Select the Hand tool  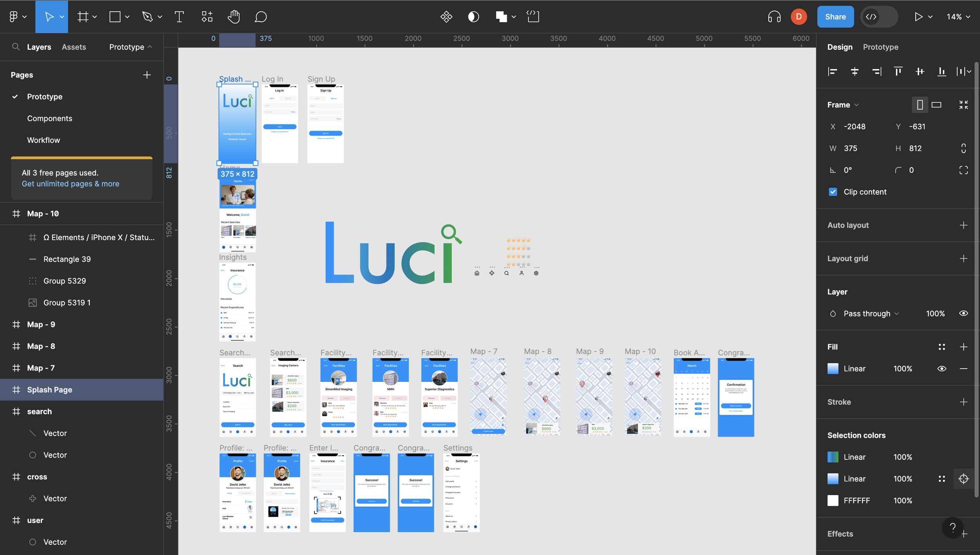coord(234,17)
